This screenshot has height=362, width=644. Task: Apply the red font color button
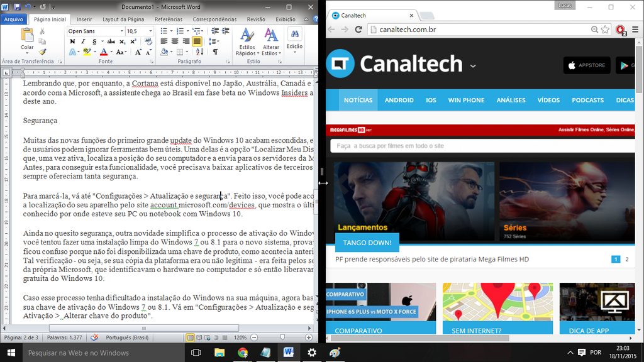[x=104, y=52]
